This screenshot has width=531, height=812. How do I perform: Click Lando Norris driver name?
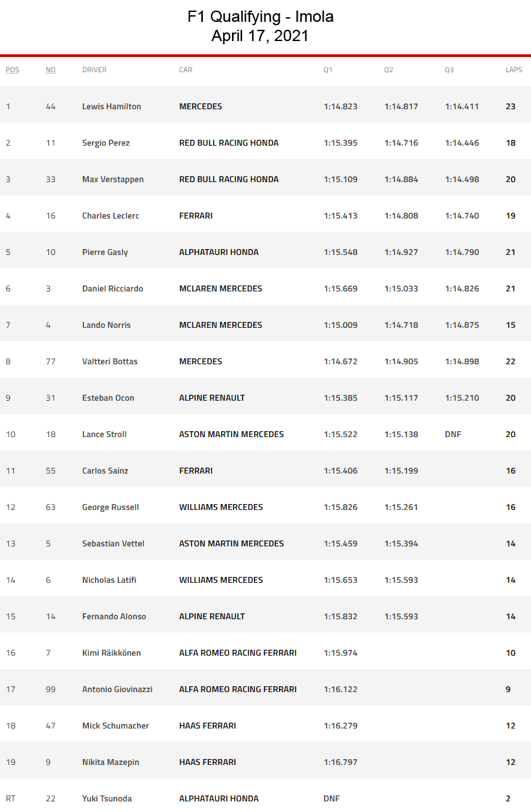[x=107, y=325]
